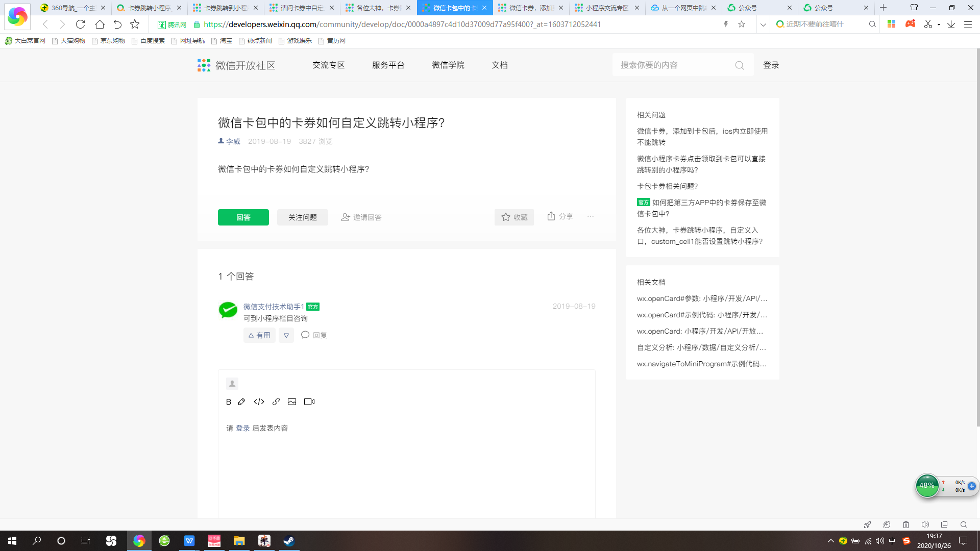
Task: Expand the address bar dropdown arrow
Action: pos(763,24)
